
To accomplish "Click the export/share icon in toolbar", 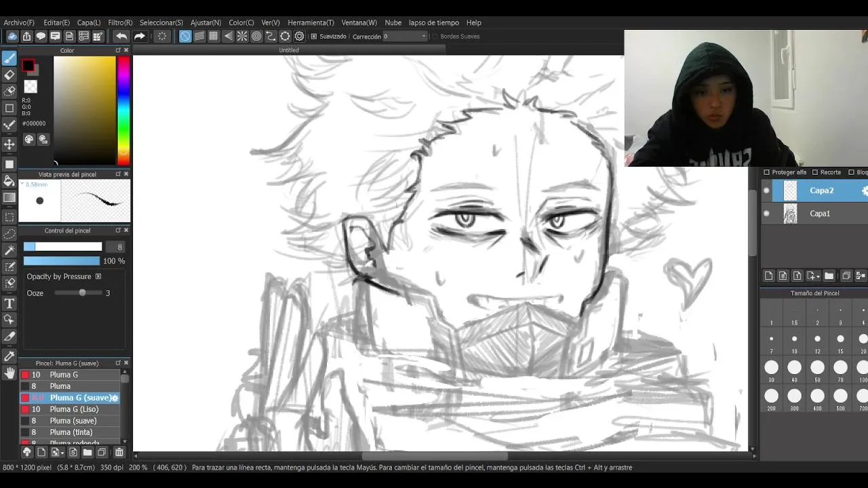I will [26, 36].
